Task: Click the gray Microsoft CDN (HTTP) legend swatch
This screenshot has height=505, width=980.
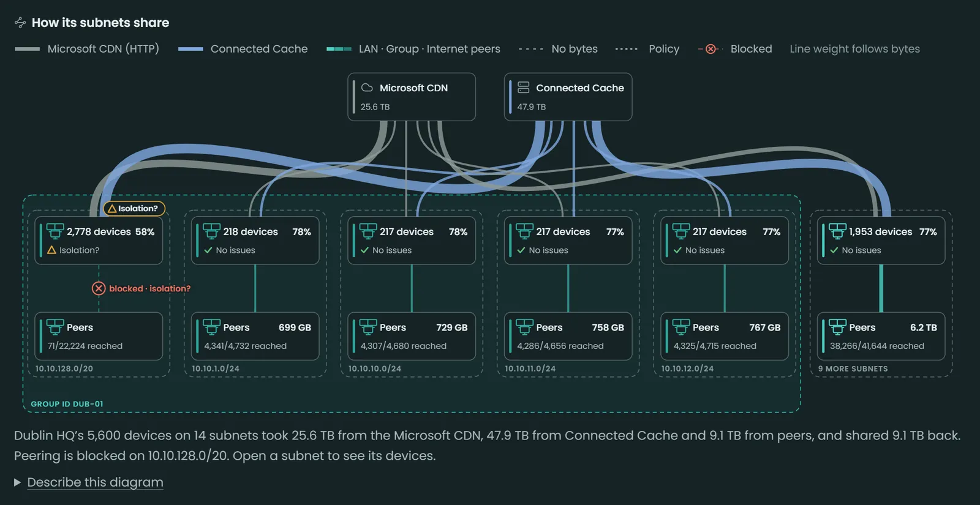Action: (28, 49)
